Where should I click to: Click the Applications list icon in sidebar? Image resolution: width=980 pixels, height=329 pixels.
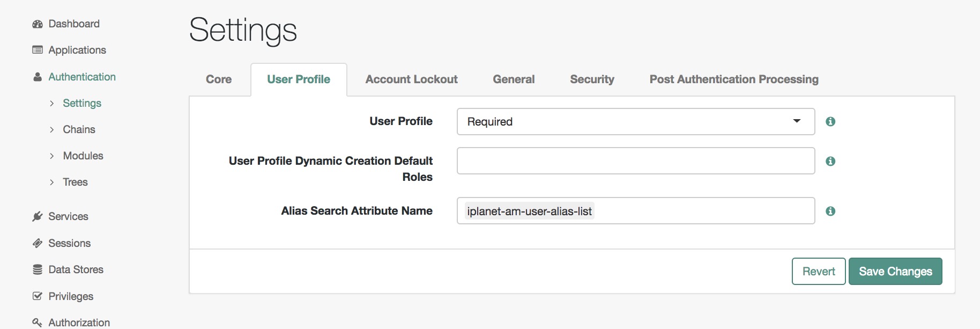(x=38, y=50)
